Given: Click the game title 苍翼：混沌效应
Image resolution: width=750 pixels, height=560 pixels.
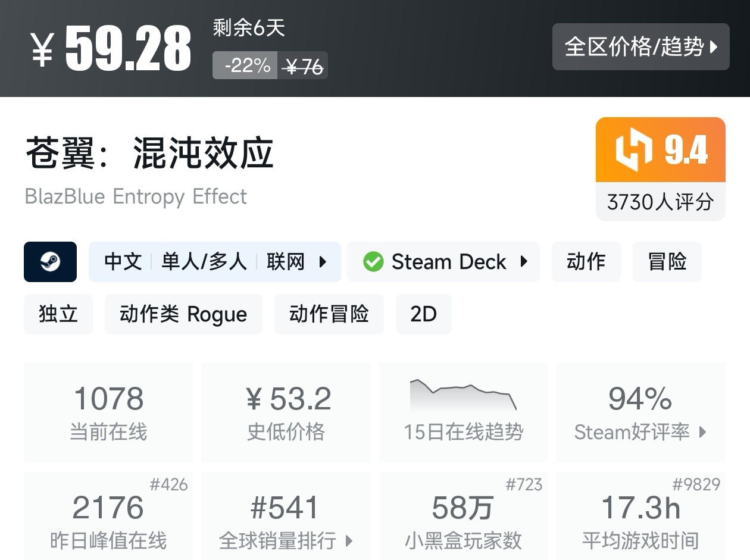Looking at the screenshot, I should click(x=149, y=151).
